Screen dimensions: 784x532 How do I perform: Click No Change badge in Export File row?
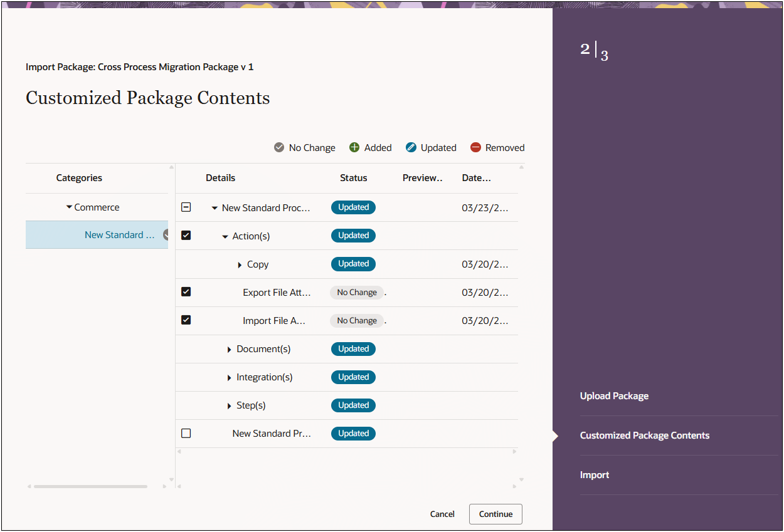357,292
